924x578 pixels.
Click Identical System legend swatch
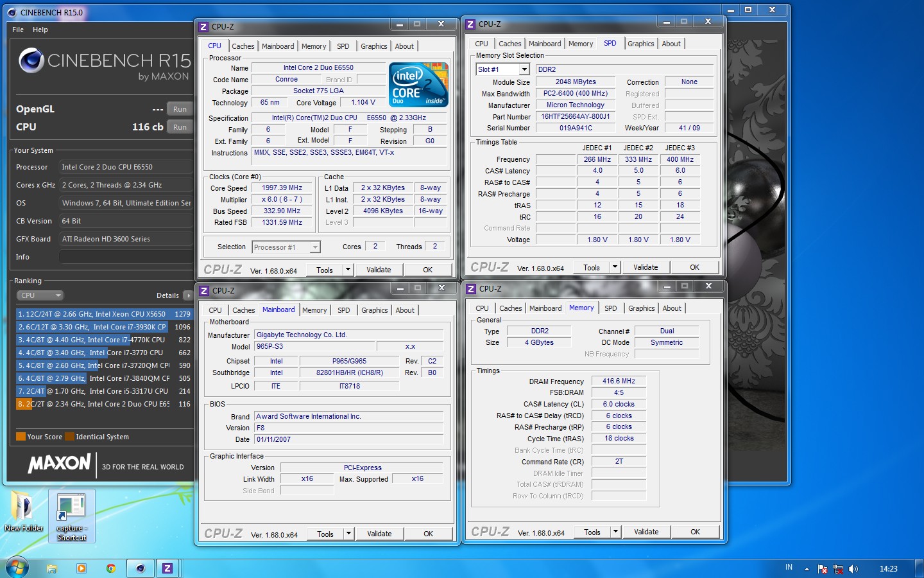tap(69, 437)
